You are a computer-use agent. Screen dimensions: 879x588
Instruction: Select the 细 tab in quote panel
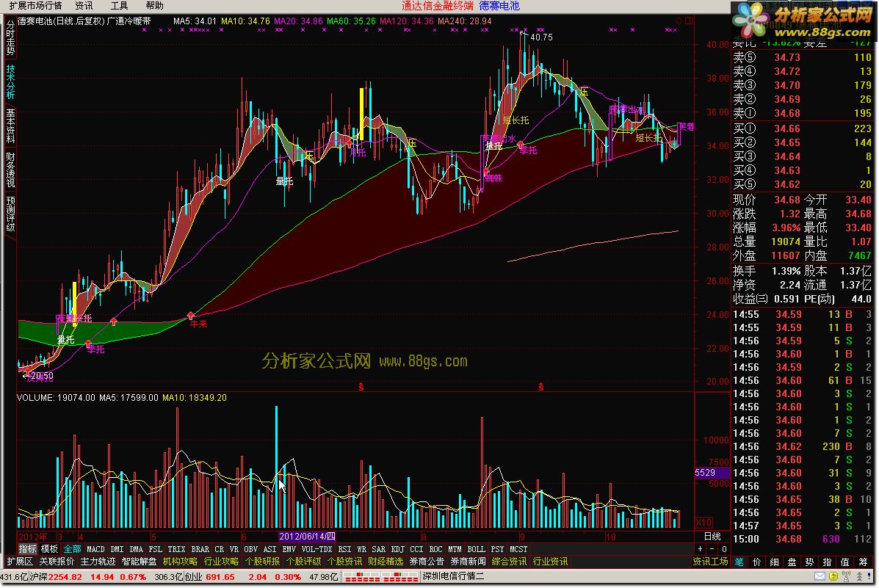(x=774, y=562)
